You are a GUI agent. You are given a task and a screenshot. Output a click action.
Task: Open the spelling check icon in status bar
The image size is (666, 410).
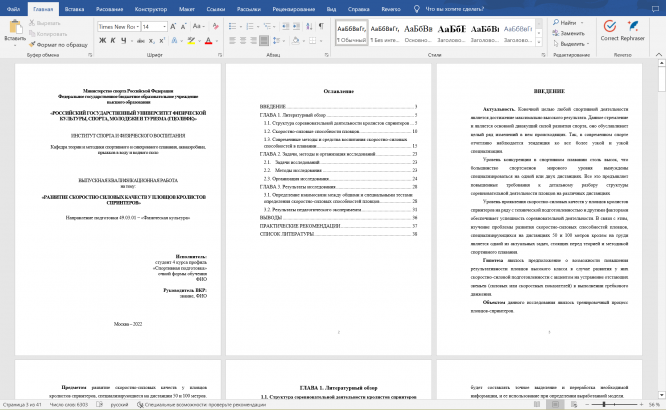point(99,404)
